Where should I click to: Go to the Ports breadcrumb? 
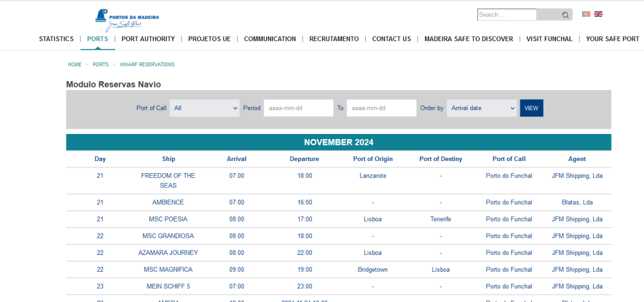tap(100, 64)
